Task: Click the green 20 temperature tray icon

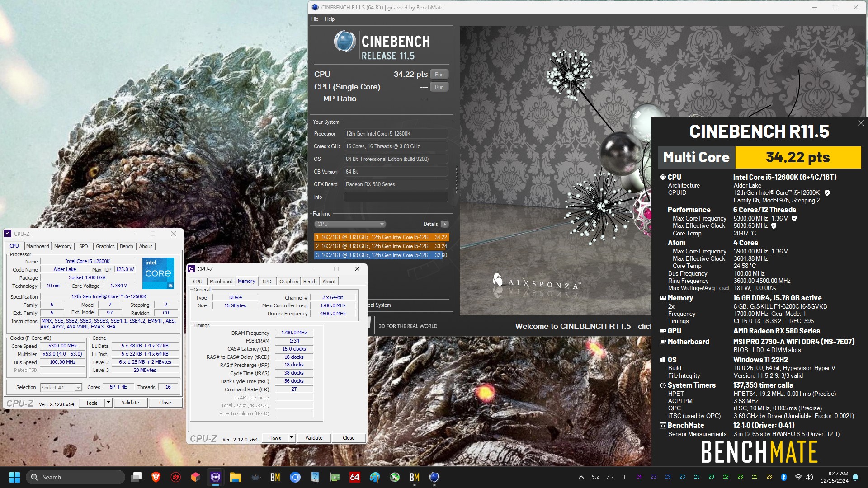Action: 711,477
